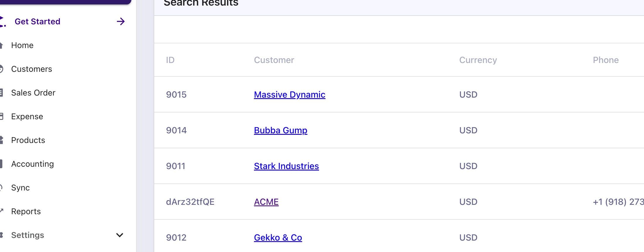Click the ID column header
The image size is (644, 252).
(170, 60)
